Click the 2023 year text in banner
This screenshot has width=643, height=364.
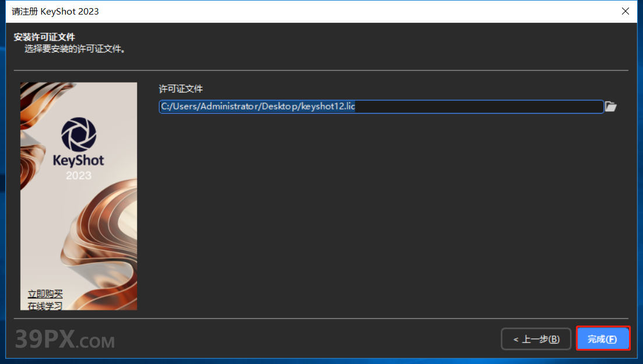(79, 175)
